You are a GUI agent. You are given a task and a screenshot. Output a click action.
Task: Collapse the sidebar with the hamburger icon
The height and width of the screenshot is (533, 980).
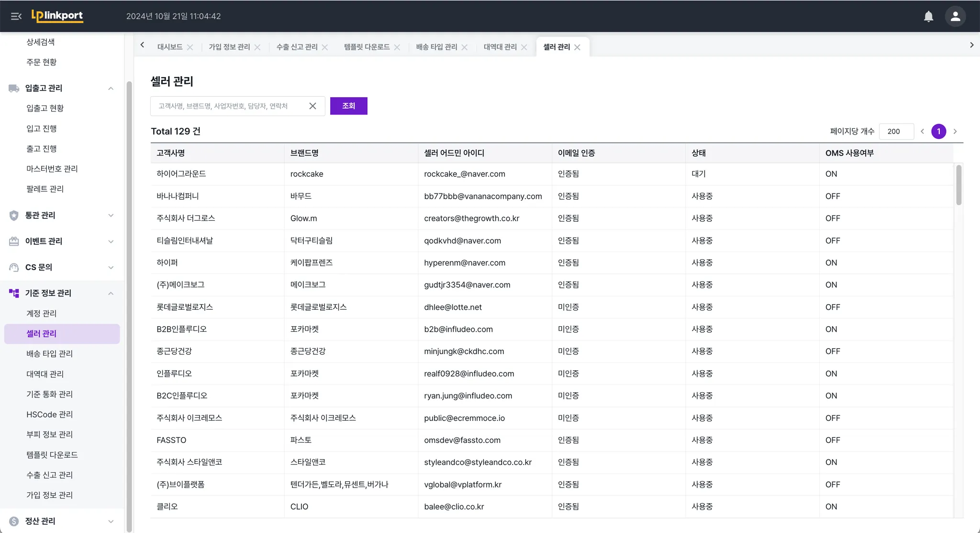point(16,16)
